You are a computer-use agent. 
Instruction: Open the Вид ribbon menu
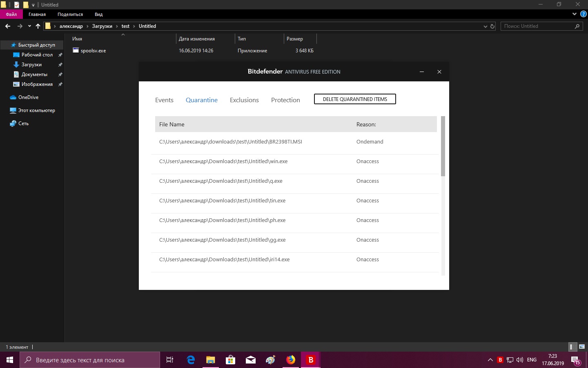point(98,14)
